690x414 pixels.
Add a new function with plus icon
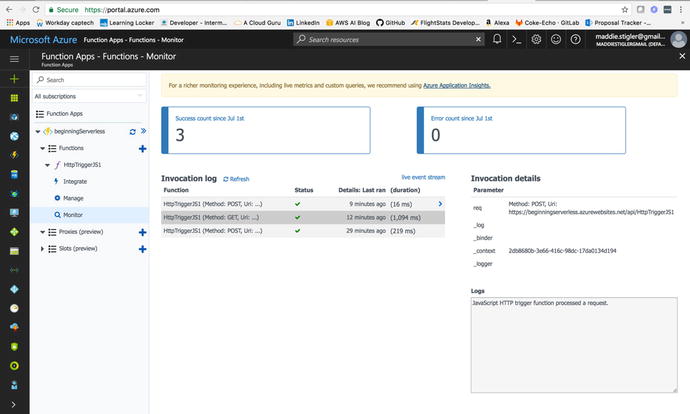click(x=142, y=148)
